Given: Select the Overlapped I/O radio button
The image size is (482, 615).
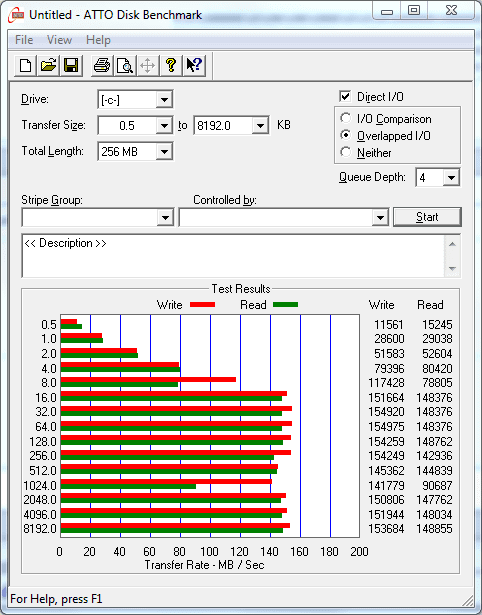Looking at the screenshot, I should click(346, 135).
